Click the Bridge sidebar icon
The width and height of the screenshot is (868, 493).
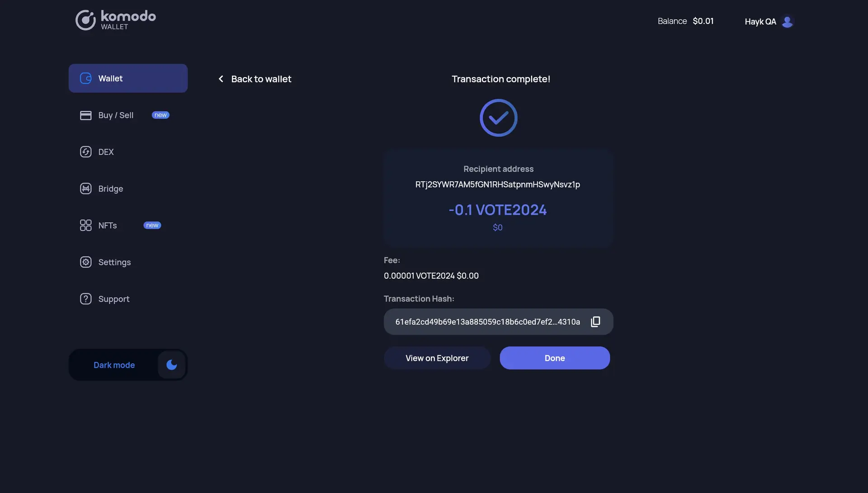point(85,188)
